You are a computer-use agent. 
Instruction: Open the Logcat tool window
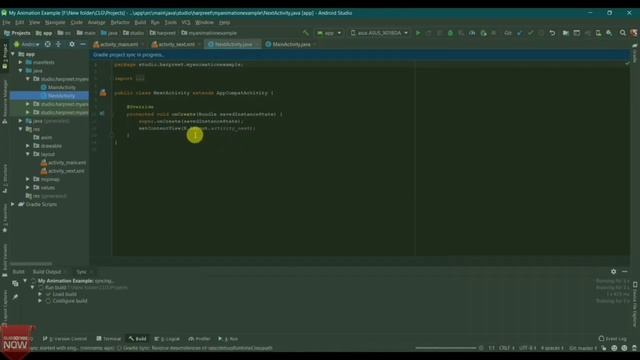[x=167, y=339]
